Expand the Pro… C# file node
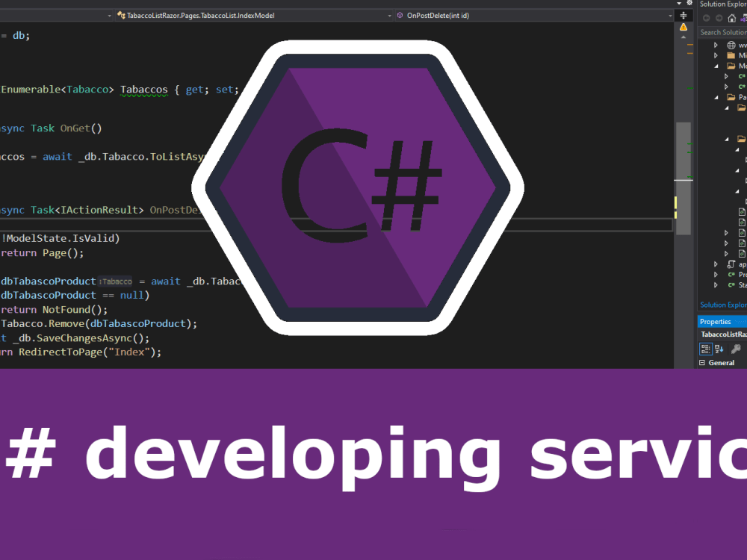 tap(716, 274)
